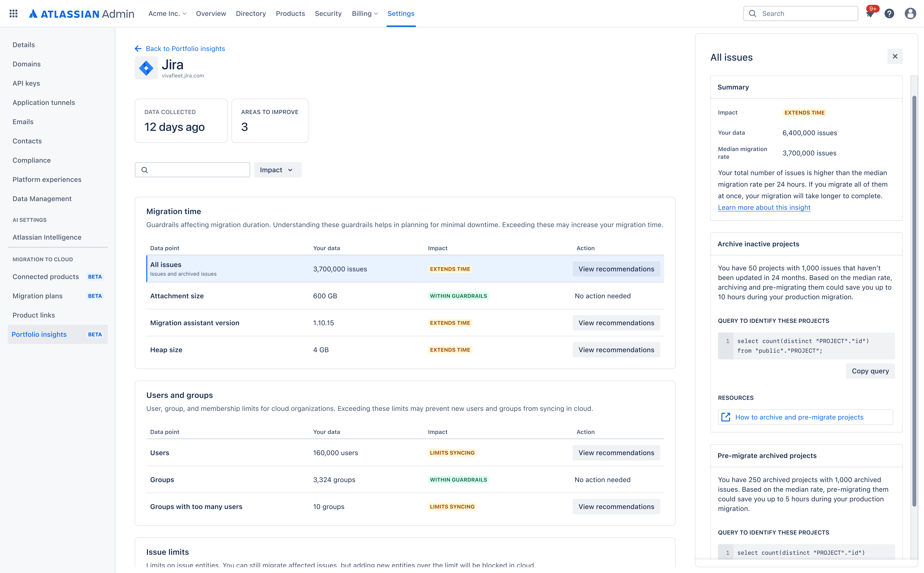Click the Jira product logo icon
924x573 pixels.
[146, 68]
